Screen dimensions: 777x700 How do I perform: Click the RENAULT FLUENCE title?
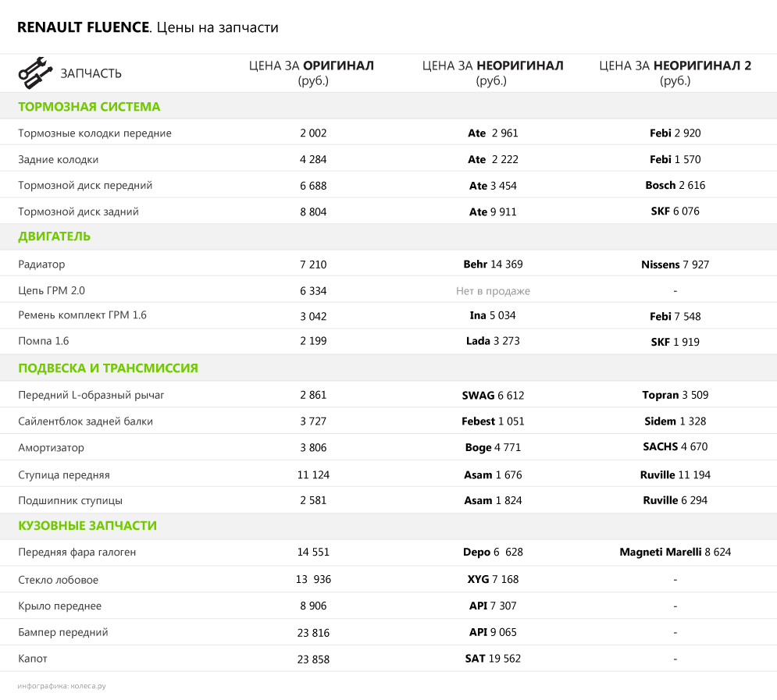(83, 27)
